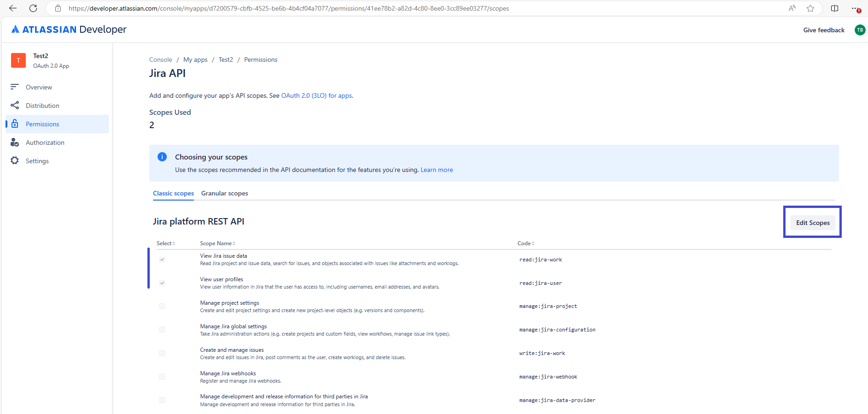Image resolution: width=868 pixels, height=414 pixels.
Task: Select the Classic scopes tab
Action: [173, 193]
